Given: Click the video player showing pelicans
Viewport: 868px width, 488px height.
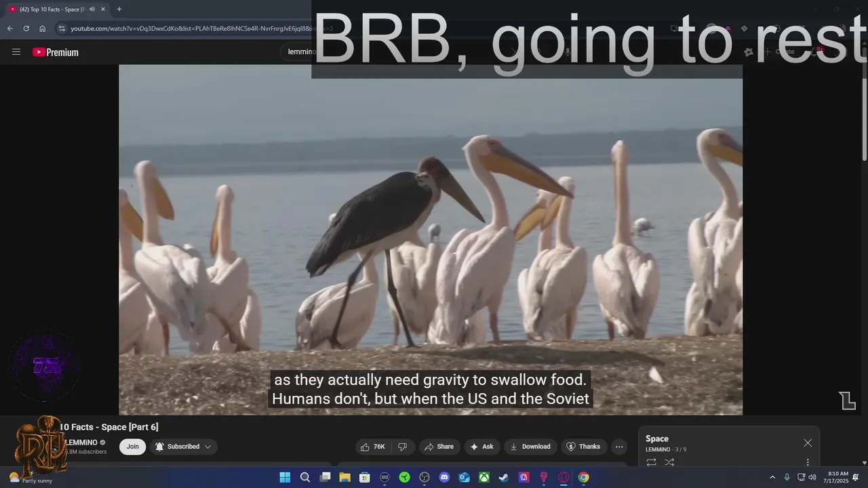Looking at the screenshot, I should [431, 239].
